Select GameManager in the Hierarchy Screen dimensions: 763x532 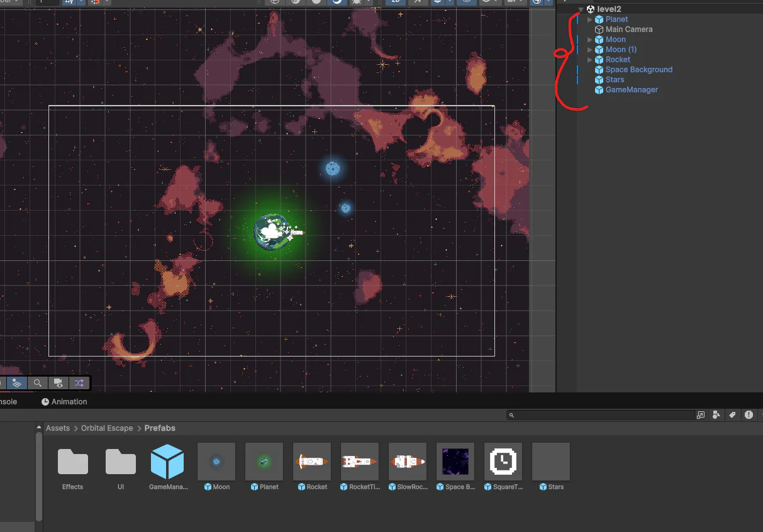[x=632, y=90]
